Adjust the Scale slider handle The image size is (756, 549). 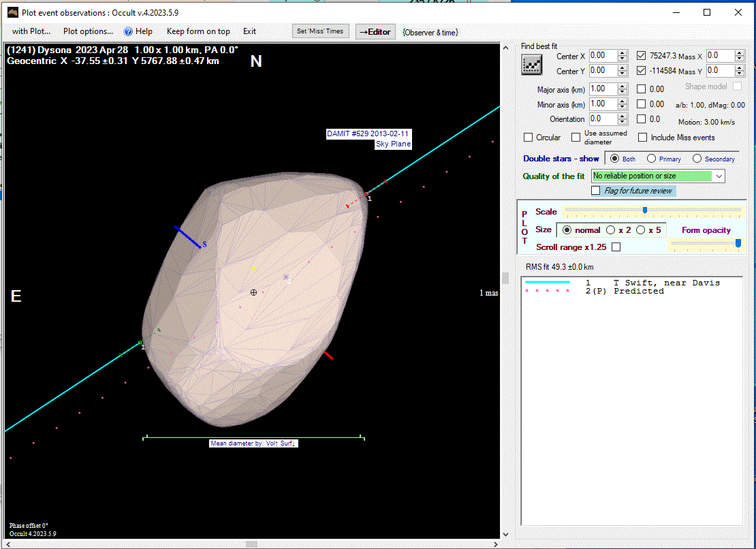pyautogui.click(x=644, y=210)
